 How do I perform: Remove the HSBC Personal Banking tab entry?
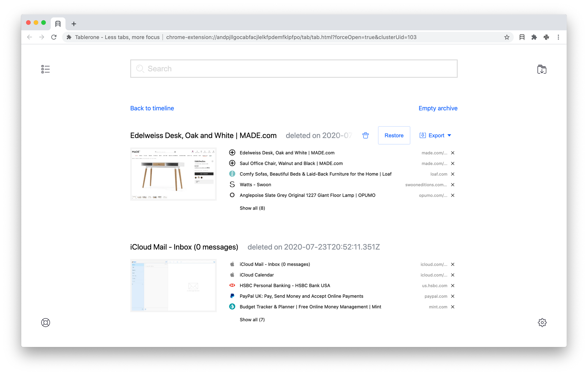(x=453, y=286)
